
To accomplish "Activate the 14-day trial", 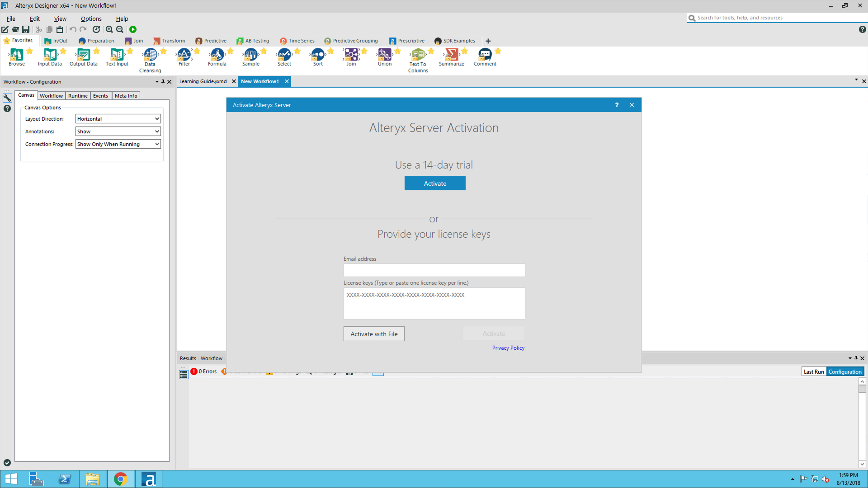I will pyautogui.click(x=434, y=183).
